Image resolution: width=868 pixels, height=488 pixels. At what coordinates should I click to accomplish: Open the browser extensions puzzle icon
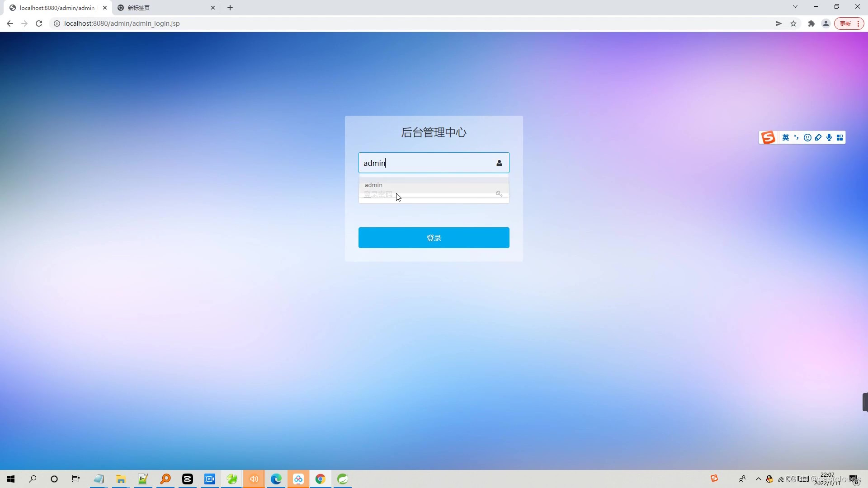pos(811,23)
